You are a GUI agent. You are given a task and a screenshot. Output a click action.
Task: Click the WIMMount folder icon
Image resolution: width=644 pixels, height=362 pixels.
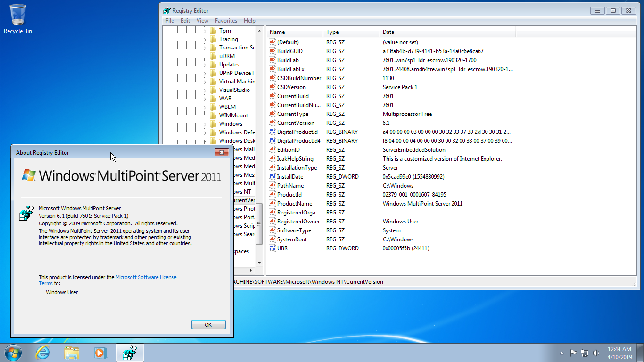[x=213, y=115]
